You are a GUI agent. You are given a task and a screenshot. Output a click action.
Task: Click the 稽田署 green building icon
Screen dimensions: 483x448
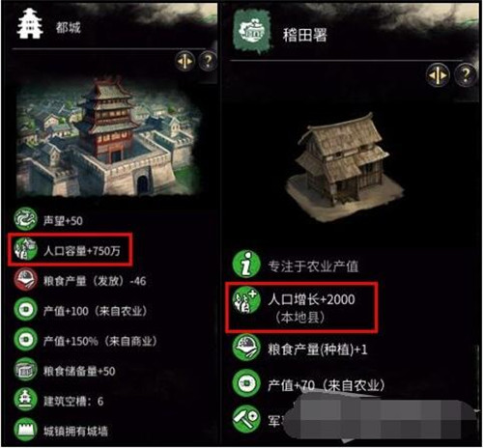pyautogui.click(x=253, y=31)
